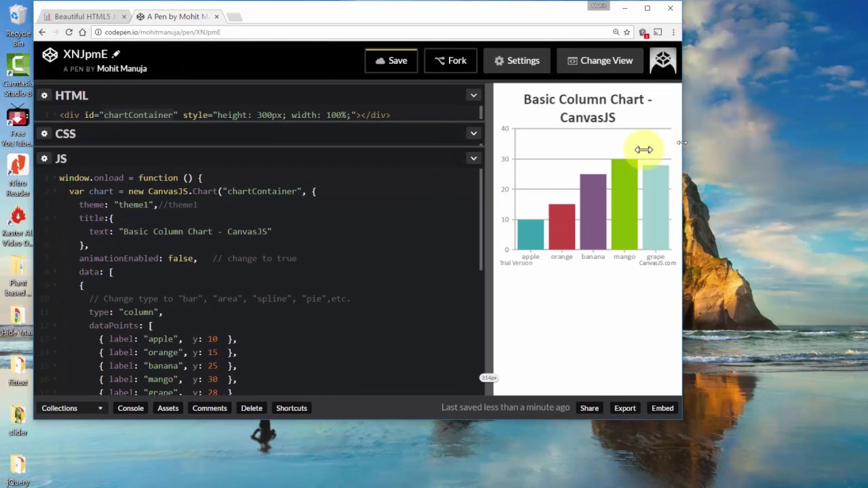Click the label "banana" data point line
Viewport: 868px width, 488px height.
click(x=167, y=366)
